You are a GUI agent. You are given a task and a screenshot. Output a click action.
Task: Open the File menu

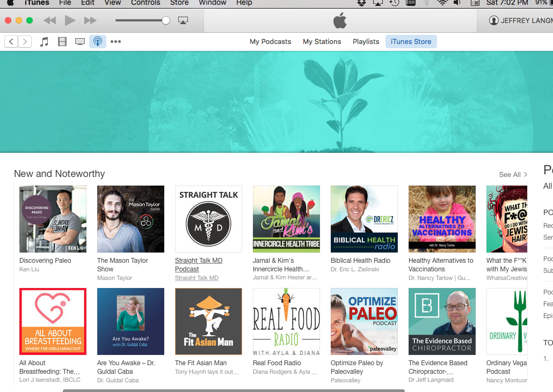point(65,3)
